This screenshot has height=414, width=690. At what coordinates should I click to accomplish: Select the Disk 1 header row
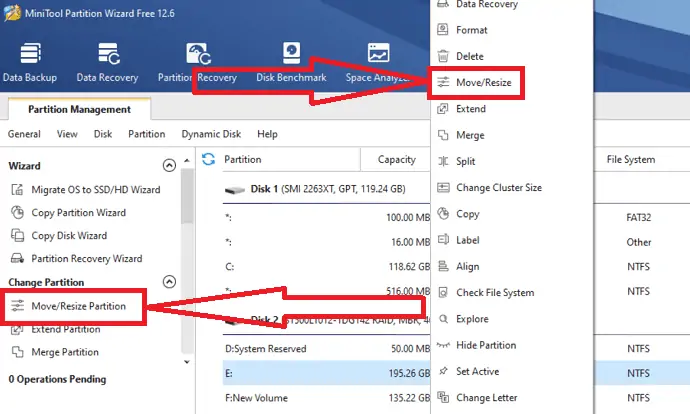pyautogui.click(x=326, y=189)
